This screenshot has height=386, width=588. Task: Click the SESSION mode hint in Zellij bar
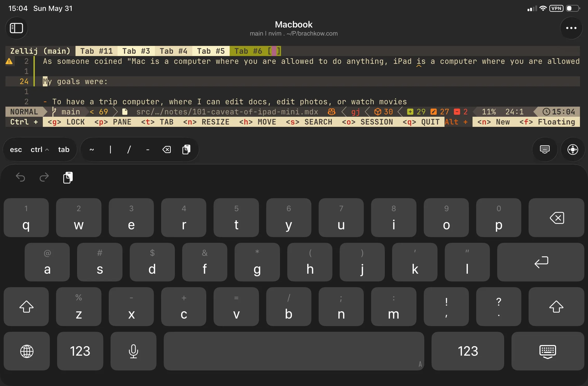367,122
